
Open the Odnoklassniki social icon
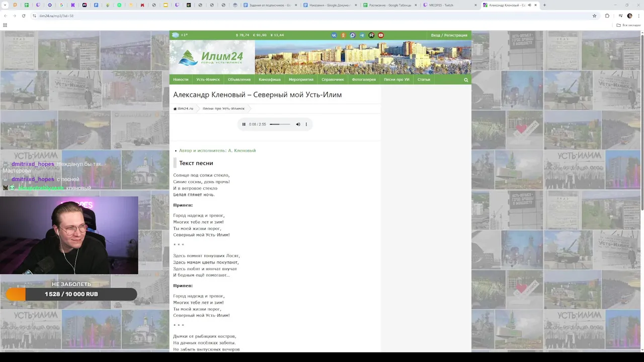point(343,35)
